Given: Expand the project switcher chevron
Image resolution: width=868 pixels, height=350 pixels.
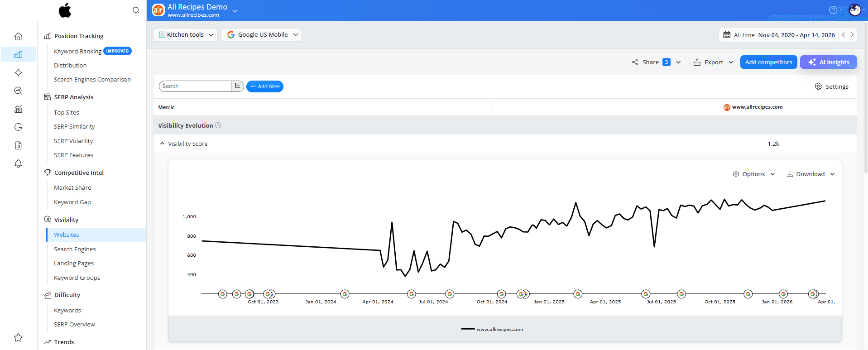Looking at the screenshot, I should point(235,10).
